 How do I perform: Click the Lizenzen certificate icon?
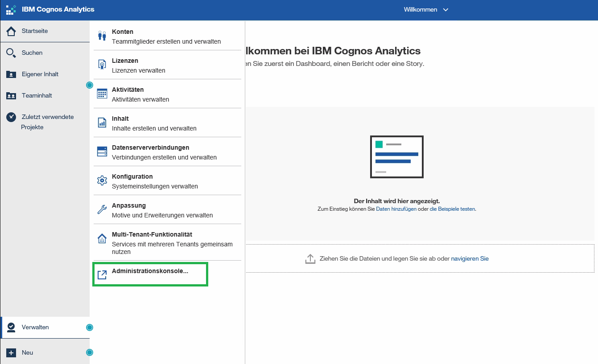pos(102,65)
